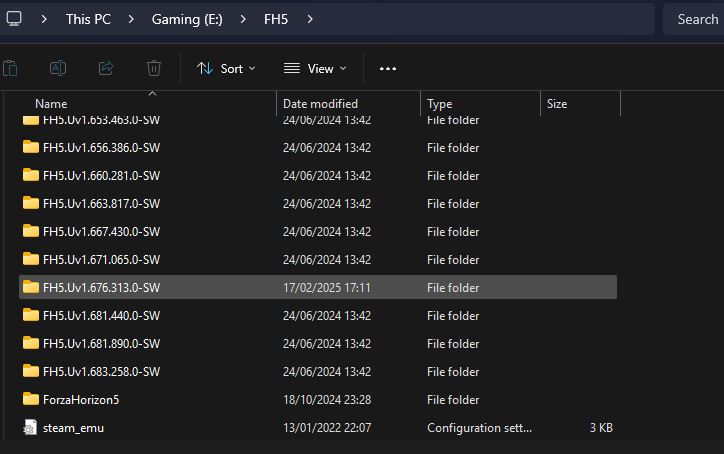Click the Rename icon in toolbar

(58, 68)
